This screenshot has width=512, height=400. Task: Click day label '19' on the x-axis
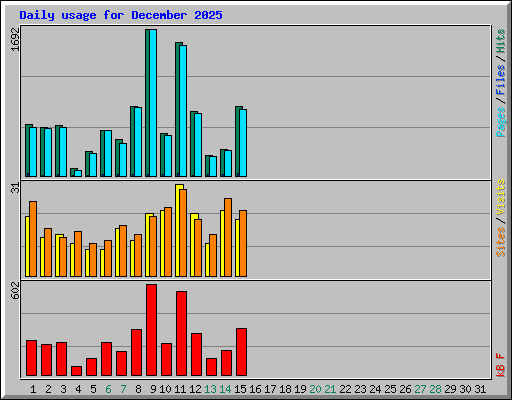(300, 389)
